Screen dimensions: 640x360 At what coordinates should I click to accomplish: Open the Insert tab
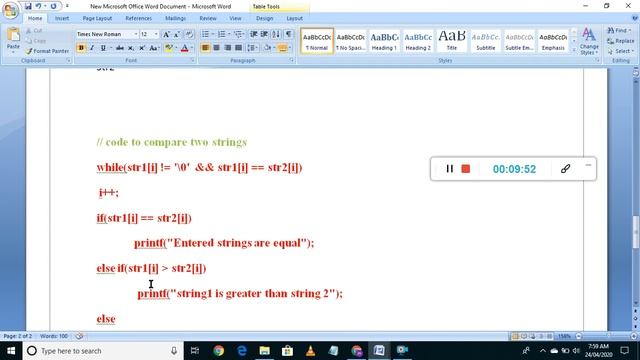click(62, 18)
